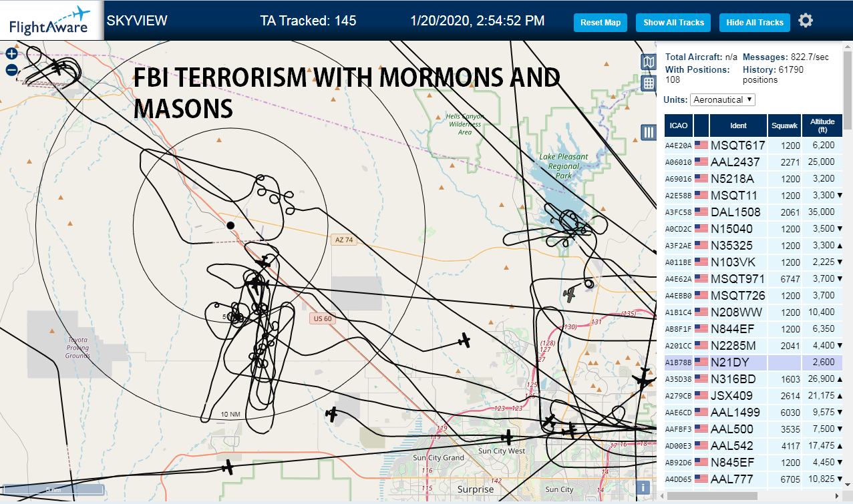Select the aircraft icon beside the zoom buttons
Screen dimensions: 853x504
(59, 66)
